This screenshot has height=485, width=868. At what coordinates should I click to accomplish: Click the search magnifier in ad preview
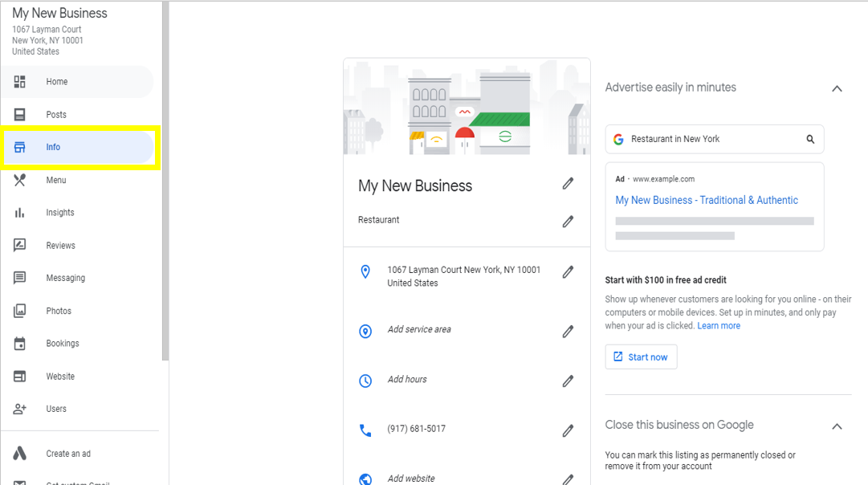coord(810,140)
